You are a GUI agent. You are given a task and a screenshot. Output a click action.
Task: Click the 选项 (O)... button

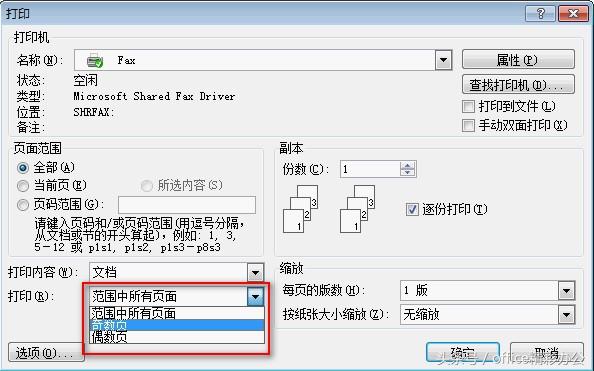click(x=46, y=353)
